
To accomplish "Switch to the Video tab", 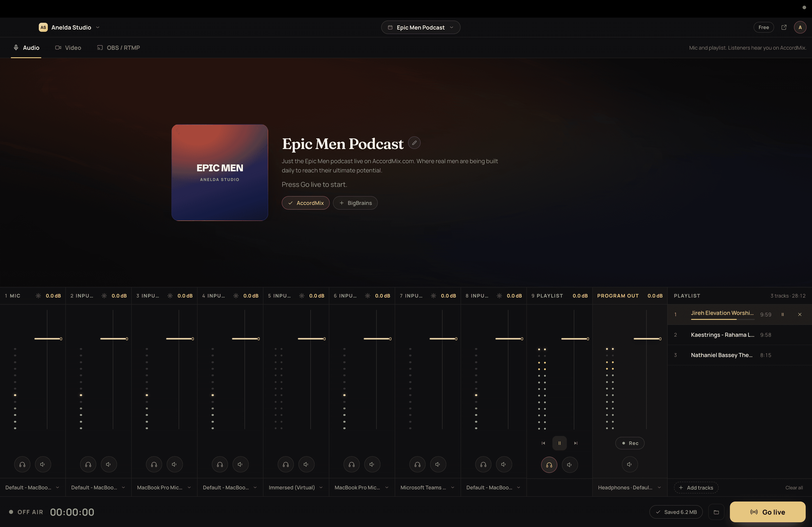I will (68, 48).
